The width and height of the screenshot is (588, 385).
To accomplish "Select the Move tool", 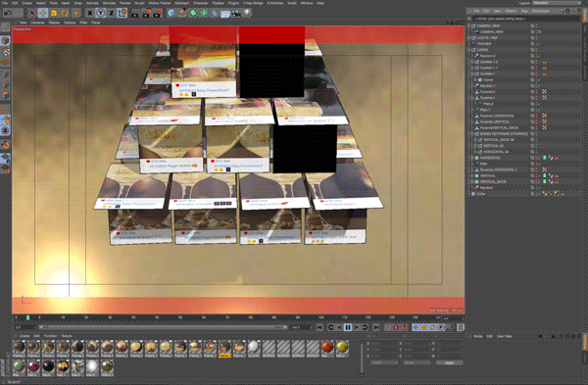I will click(43, 13).
